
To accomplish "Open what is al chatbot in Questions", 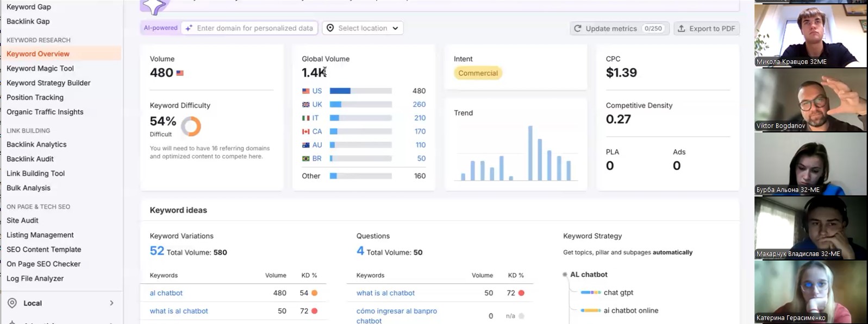I will click(x=385, y=293).
